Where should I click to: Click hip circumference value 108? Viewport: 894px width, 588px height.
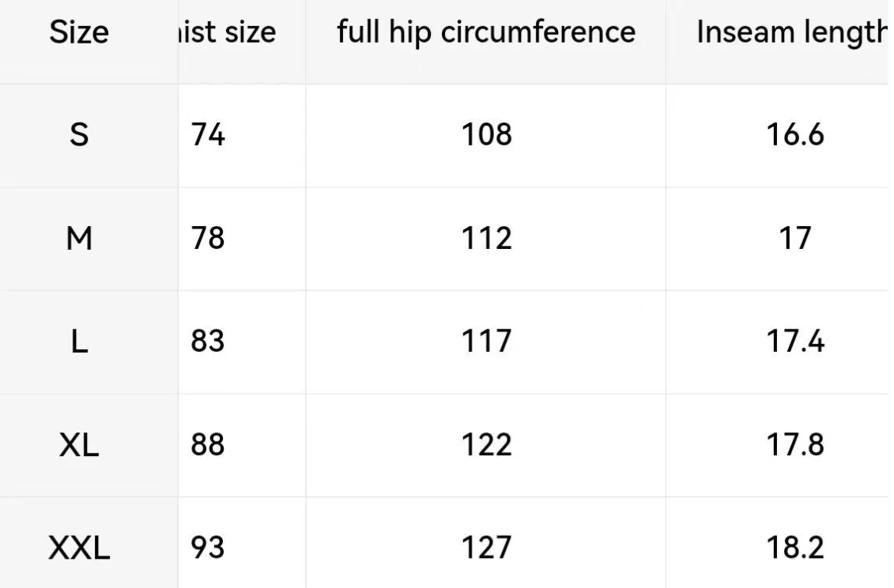pos(486,135)
